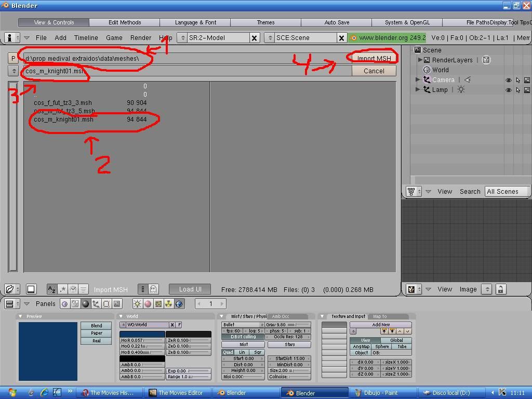Click the Cancel button
Screen dimensions: 532x399
point(374,71)
